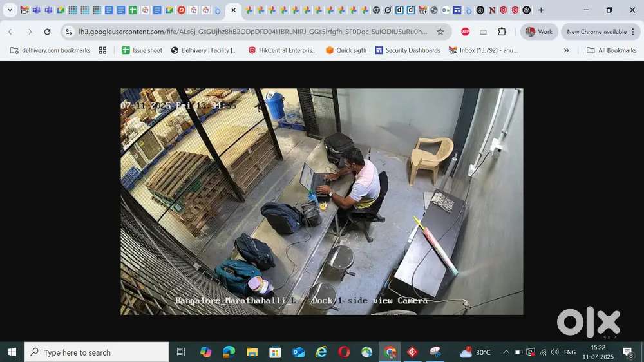This screenshot has height=362, width=644.
Task: Click the Task View taskbar icon
Action: 181,352
